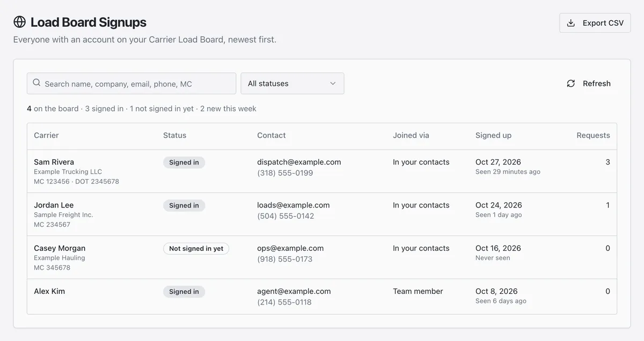
Task: Click In your contacts in Jordan Lee row
Action: (x=421, y=205)
